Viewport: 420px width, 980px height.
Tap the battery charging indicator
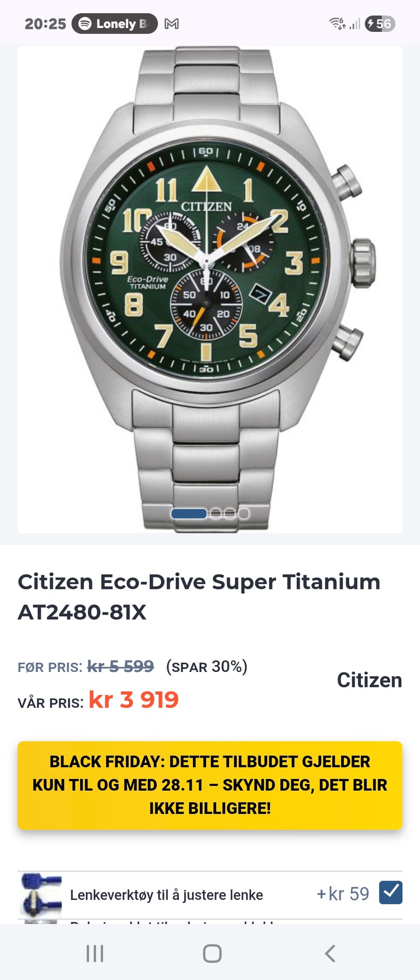380,24
